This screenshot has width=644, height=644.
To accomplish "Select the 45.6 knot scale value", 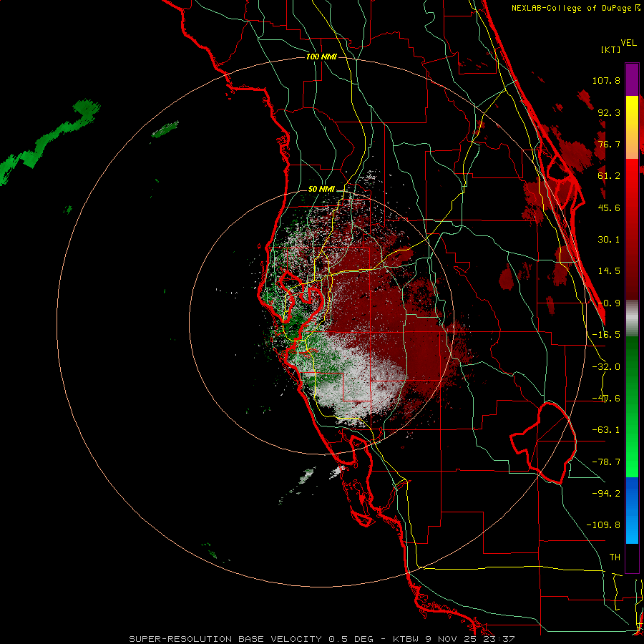I will click(609, 208).
